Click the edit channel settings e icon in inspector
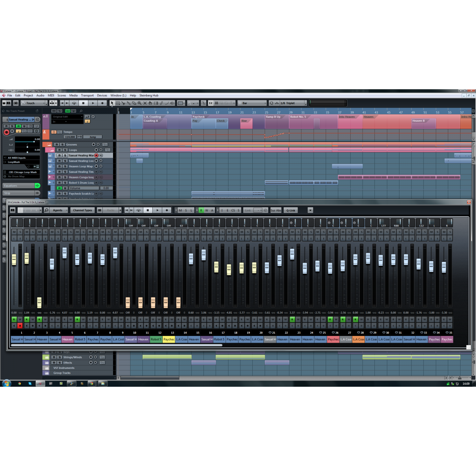Image resolution: width=476 pixels, height=476 pixels. [37, 119]
